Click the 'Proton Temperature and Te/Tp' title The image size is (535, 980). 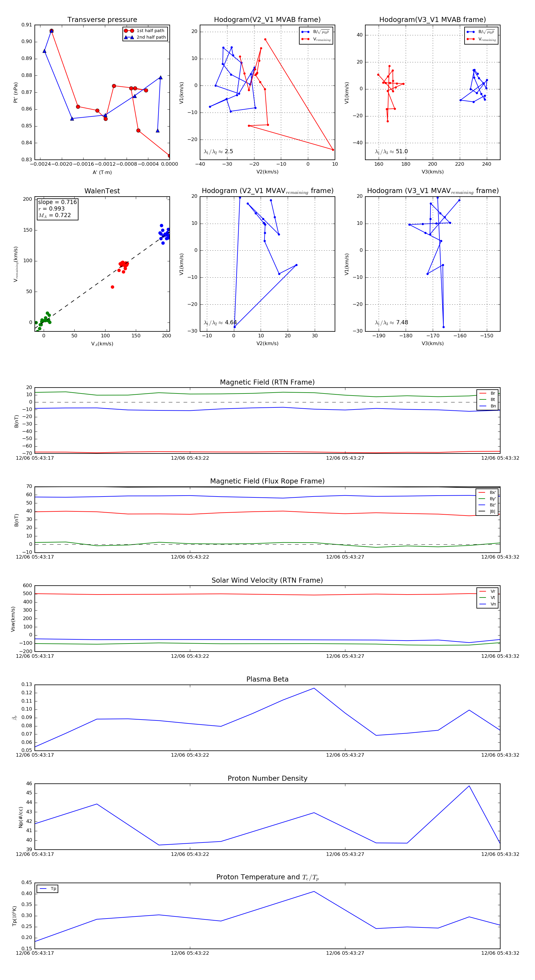267,877
